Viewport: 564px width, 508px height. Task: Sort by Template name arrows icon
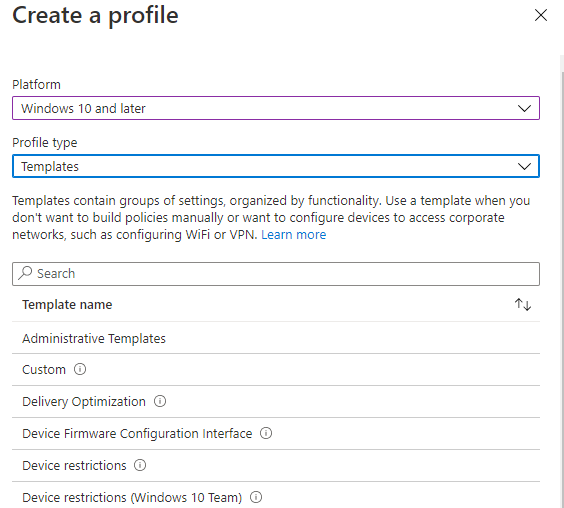[523, 305]
